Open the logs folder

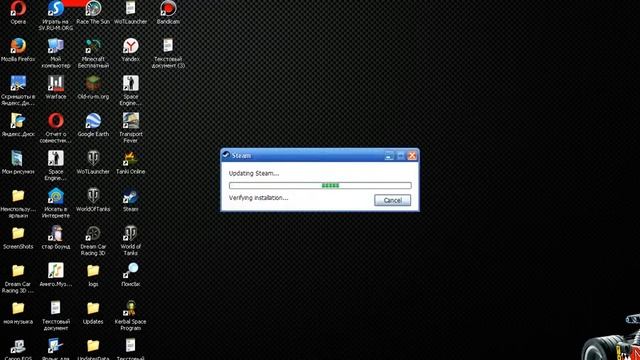click(x=93, y=271)
